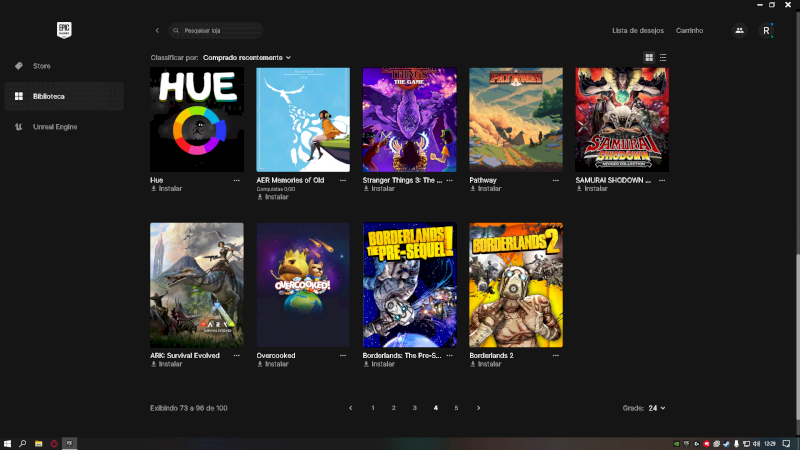Open the friends list icon
This screenshot has width=800, height=450.
(739, 30)
